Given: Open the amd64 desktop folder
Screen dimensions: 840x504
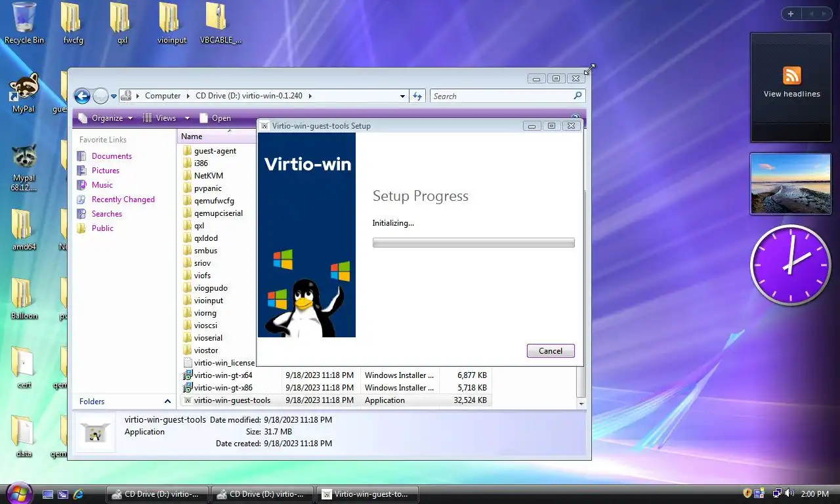Looking at the screenshot, I should pos(24,230).
